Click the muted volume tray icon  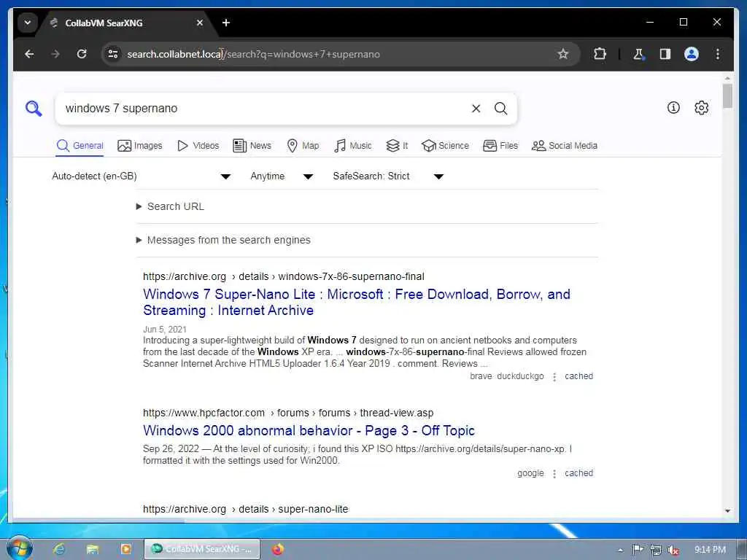click(x=673, y=550)
